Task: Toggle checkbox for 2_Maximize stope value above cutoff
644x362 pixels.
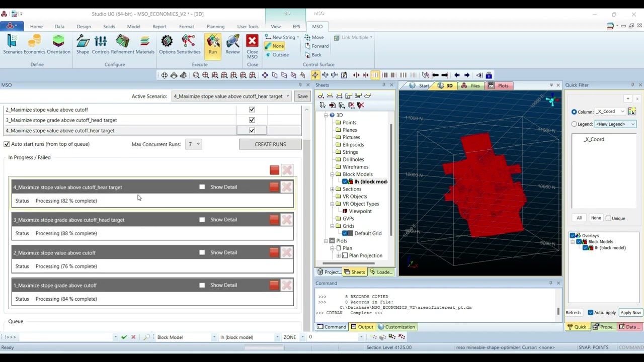Action: [252, 110]
